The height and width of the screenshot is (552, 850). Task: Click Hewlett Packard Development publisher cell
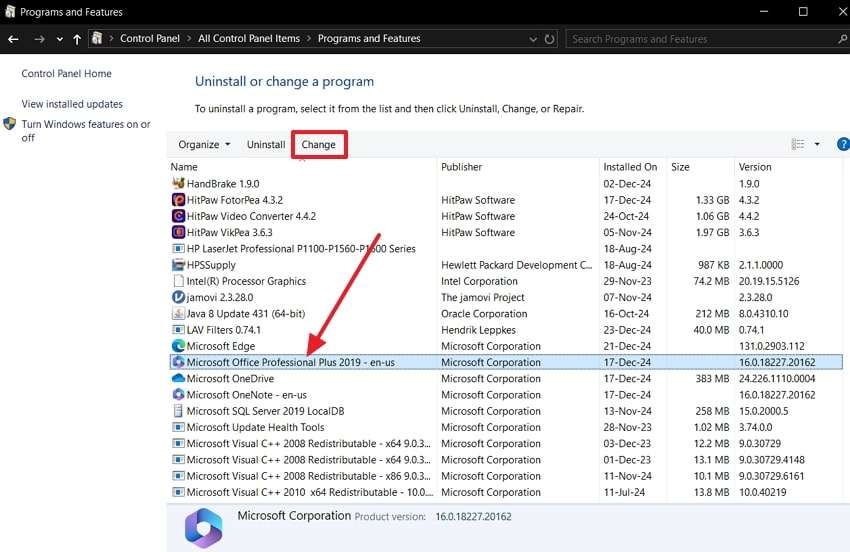click(516, 265)
